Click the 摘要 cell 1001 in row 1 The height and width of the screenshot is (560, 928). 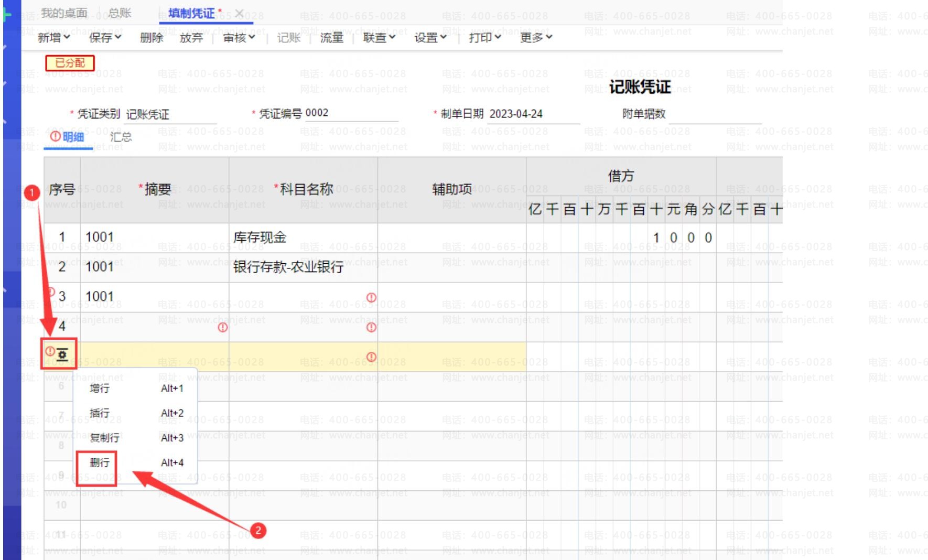[155, 238]
